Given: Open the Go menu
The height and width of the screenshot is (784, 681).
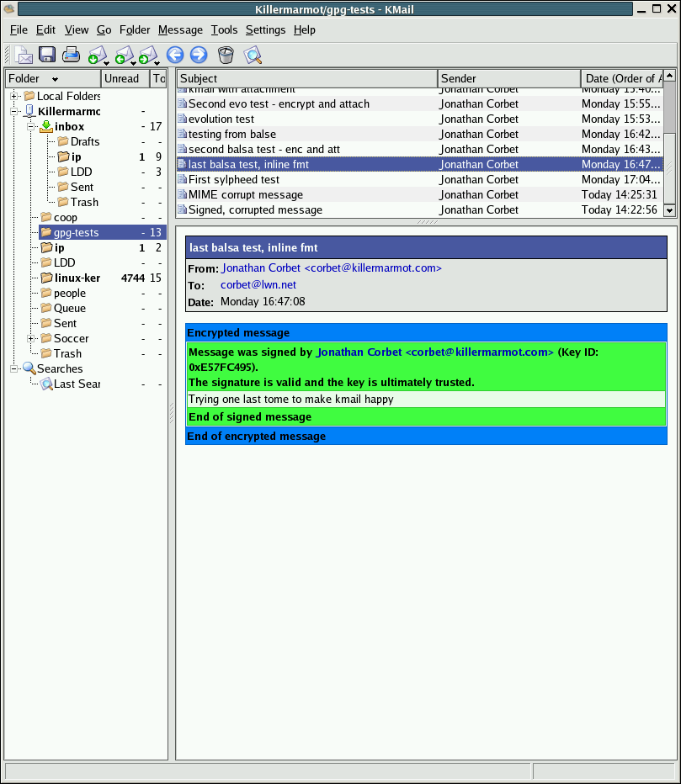Looking at the screenshot, I should (104, 30).
